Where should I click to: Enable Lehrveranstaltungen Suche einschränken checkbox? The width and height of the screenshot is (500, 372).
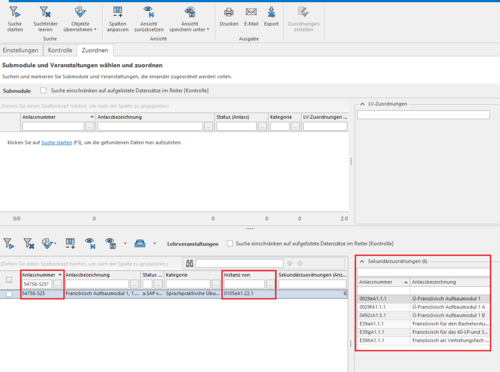[x=230, y=243]
